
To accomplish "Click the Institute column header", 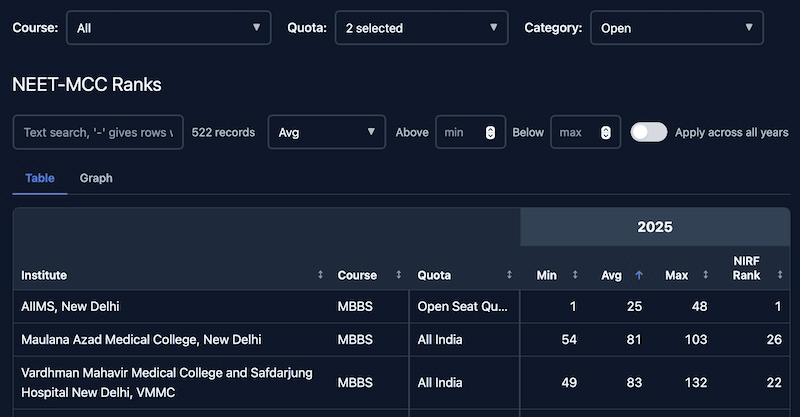I will click(x=44, y=275).
